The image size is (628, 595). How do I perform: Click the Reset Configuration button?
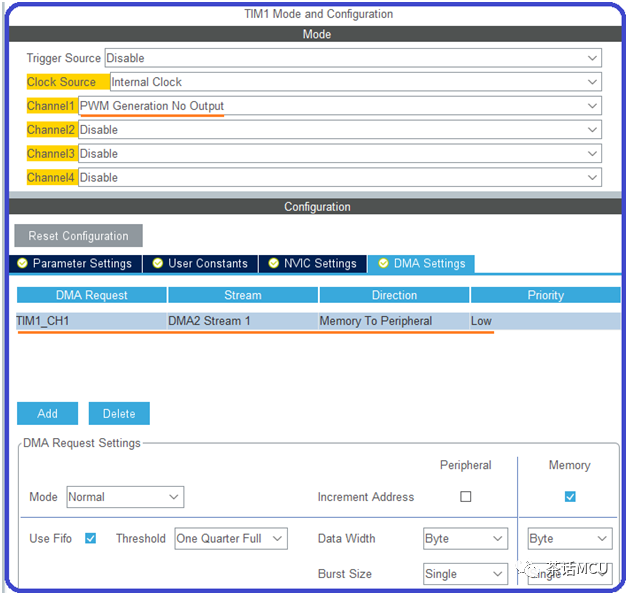point(78,236)
